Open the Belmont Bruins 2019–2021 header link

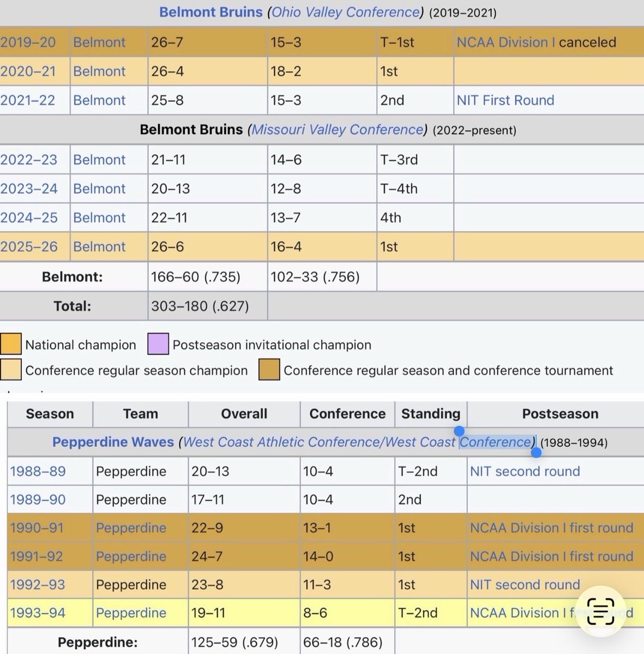211,12
